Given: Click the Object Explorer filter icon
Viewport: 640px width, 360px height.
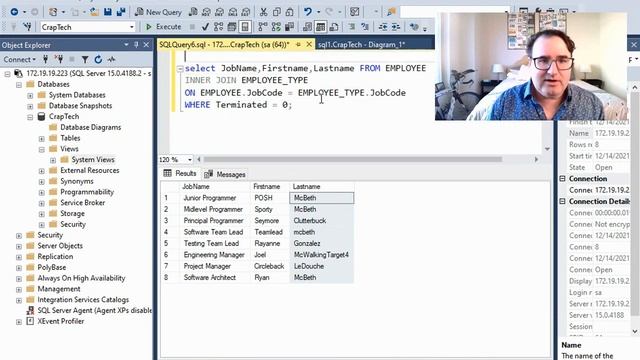Looking at the screenshot, I should point(85,60).
